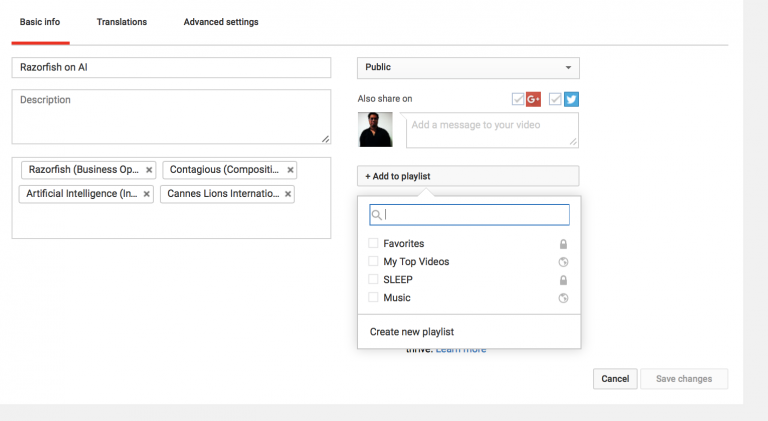Click the Cannes Lions Internatio... tag text
The width and height of the screenshot is (768, 421).
point(223,193)
